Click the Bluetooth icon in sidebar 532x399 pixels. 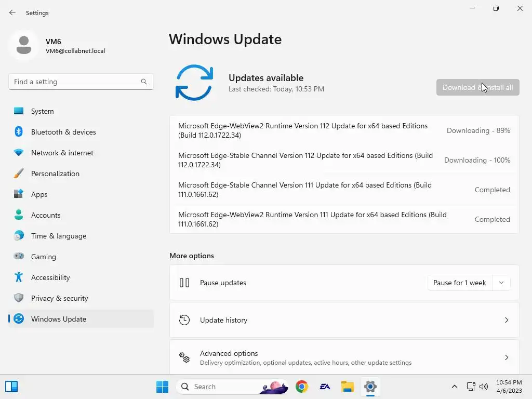point(19,131)
